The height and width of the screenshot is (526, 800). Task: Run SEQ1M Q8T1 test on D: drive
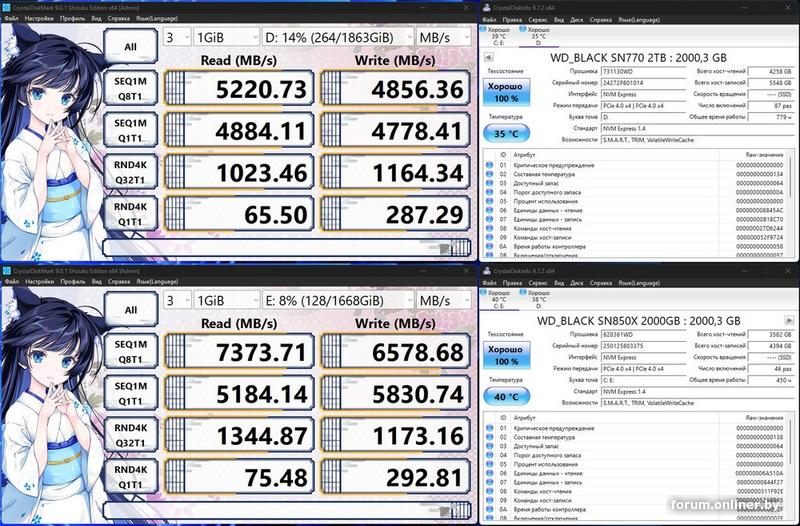pyautogui.click(x=131, y=88)
